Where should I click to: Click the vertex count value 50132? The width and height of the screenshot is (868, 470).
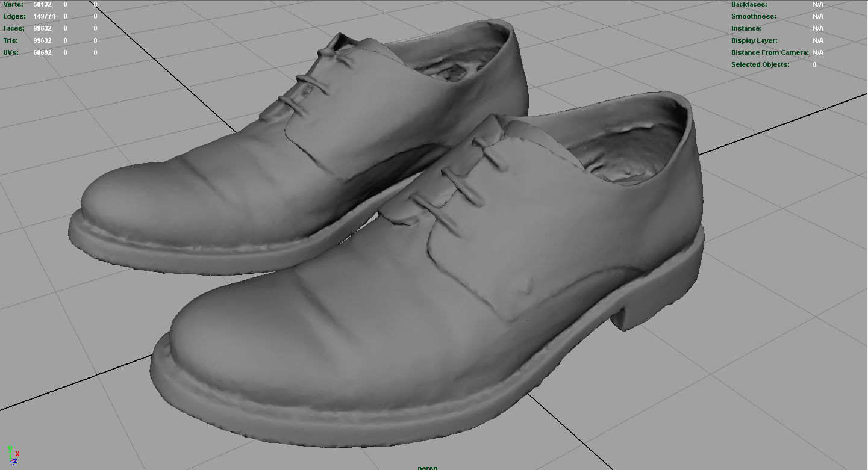tap(42, 4)
